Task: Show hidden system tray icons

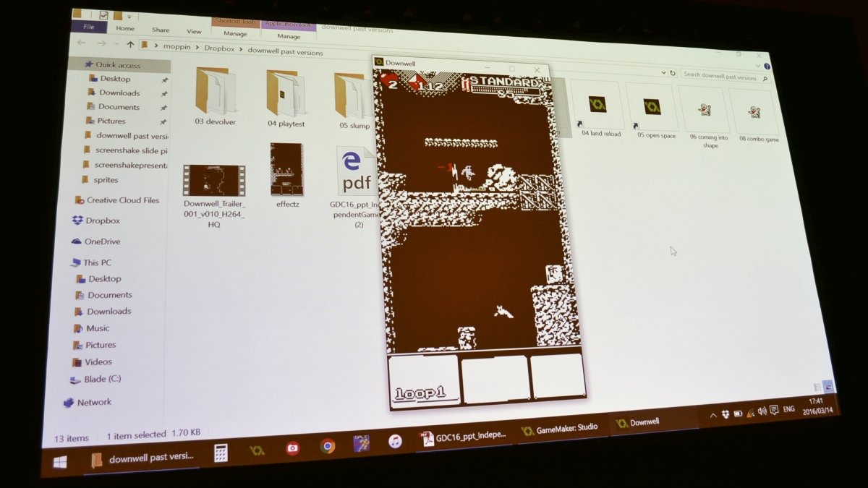Action: point(712,416)
